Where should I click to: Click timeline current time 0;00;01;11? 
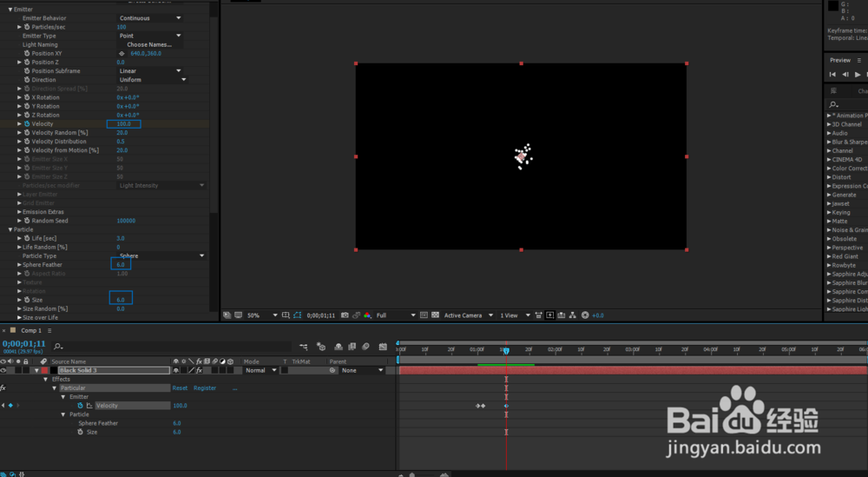click(x=23, y=344)
